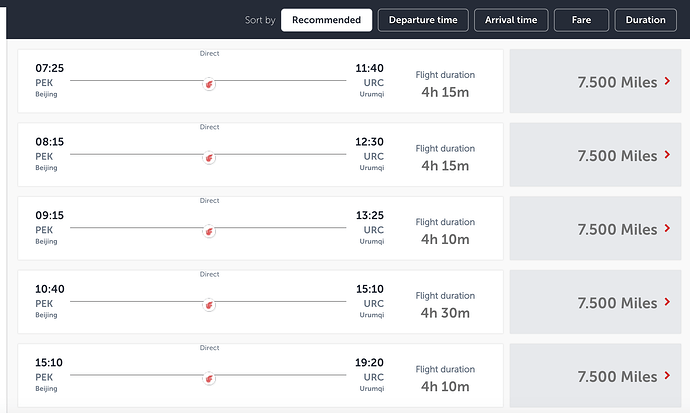Screen dimensions: 690x413
Task: Click Direct label on 10:40 flight
Action: [209, 274]
